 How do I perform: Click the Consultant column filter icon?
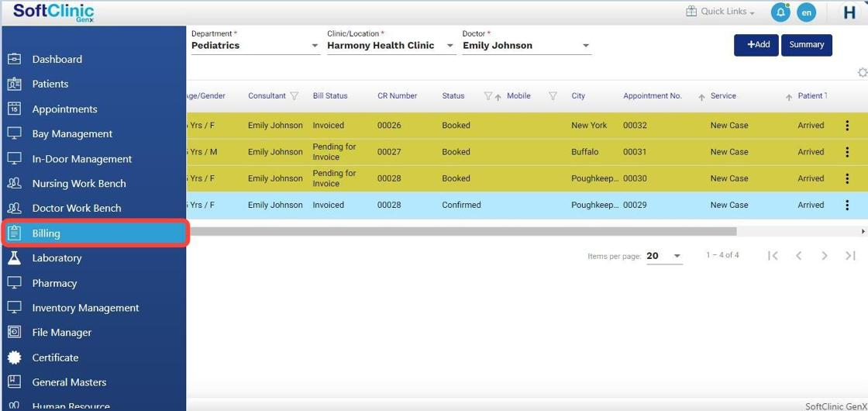294,96
